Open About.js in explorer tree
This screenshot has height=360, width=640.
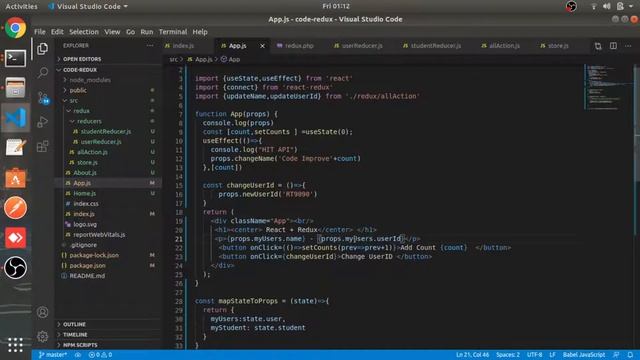[x=84, y=173]
